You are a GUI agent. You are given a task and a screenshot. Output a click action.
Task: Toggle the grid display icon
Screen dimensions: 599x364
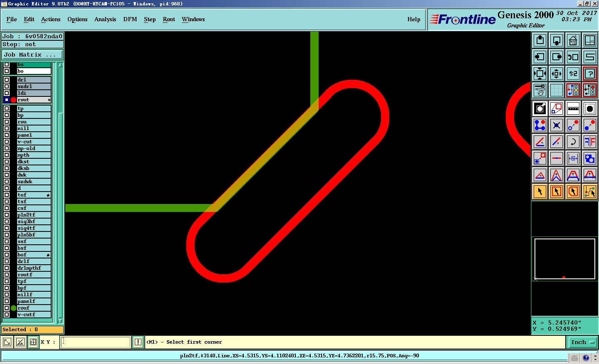(557, 90)
